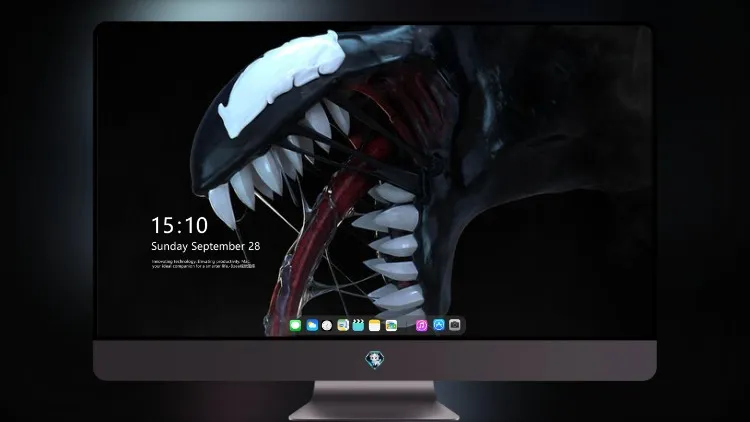Open the Photos gallery app in the dock
The image size is (750, 422).
coord(391,326)
